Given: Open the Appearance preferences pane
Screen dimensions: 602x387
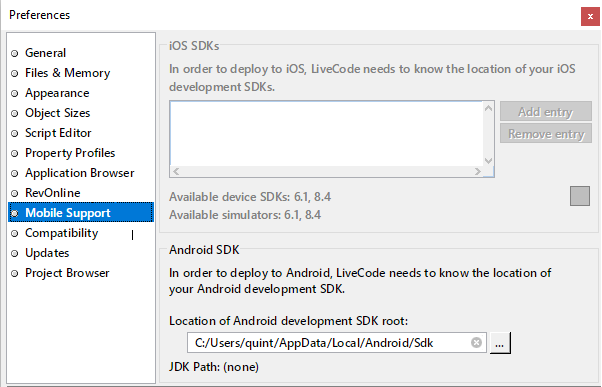Looking at the screenshot, I should 57,93.
